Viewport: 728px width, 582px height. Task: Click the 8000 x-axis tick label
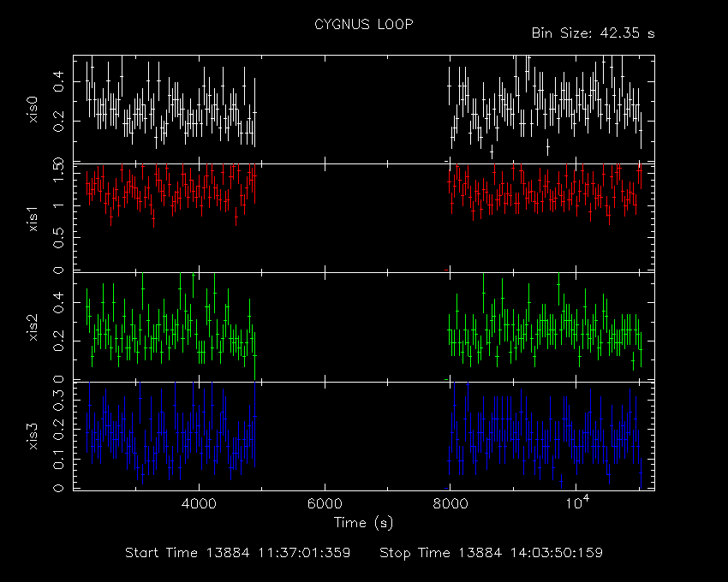pyautogui.click(x=450, y=503)
